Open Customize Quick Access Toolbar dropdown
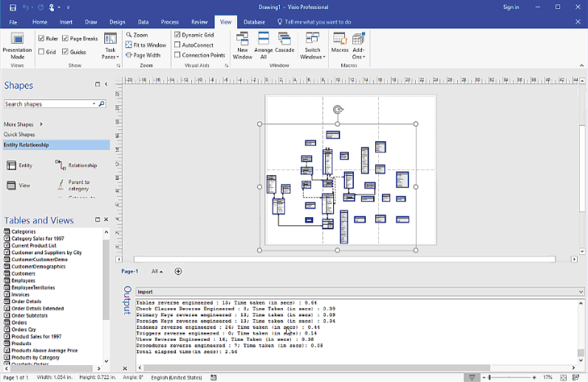 [x=68, y=7]
